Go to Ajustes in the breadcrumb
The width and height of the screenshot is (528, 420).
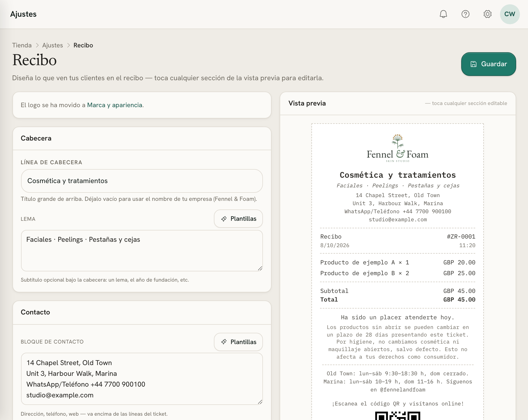(x=53, y=45)
